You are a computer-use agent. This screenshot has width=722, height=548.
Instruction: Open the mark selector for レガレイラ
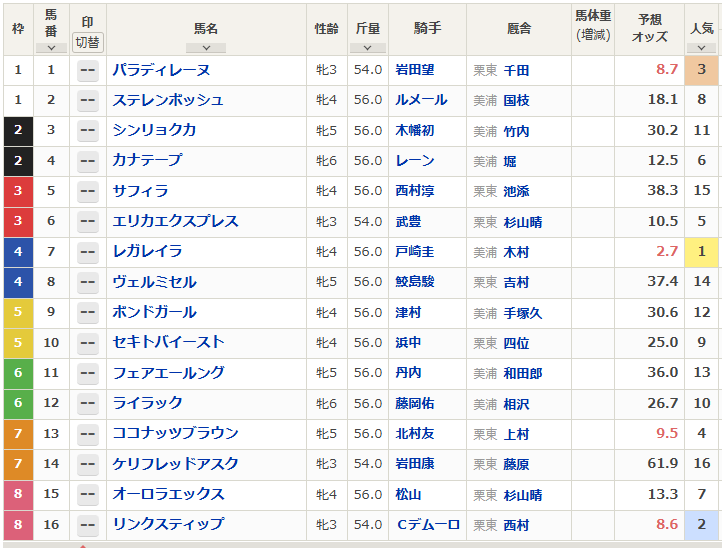tap(88, 252)
